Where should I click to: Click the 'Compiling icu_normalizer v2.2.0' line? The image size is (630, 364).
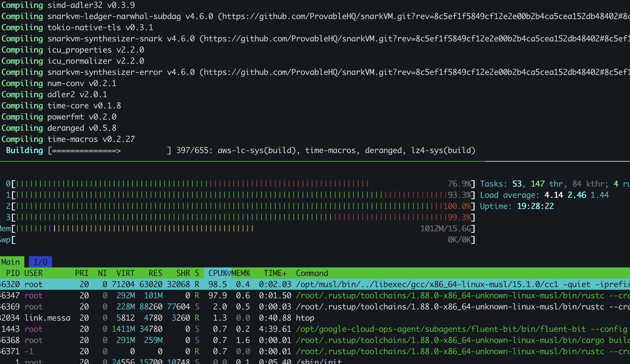click(x=72, y=61)
